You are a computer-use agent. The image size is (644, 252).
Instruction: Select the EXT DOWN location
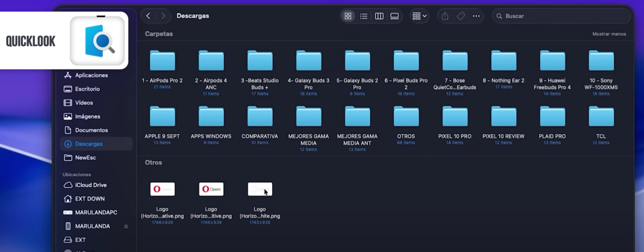(x=89, y=199)
